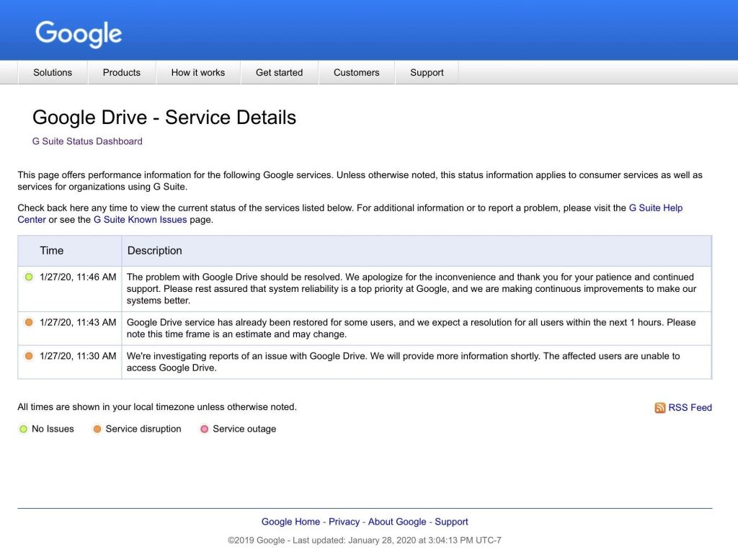
Task: Open the Solutions menu item
Action: [x=52, y=72]
